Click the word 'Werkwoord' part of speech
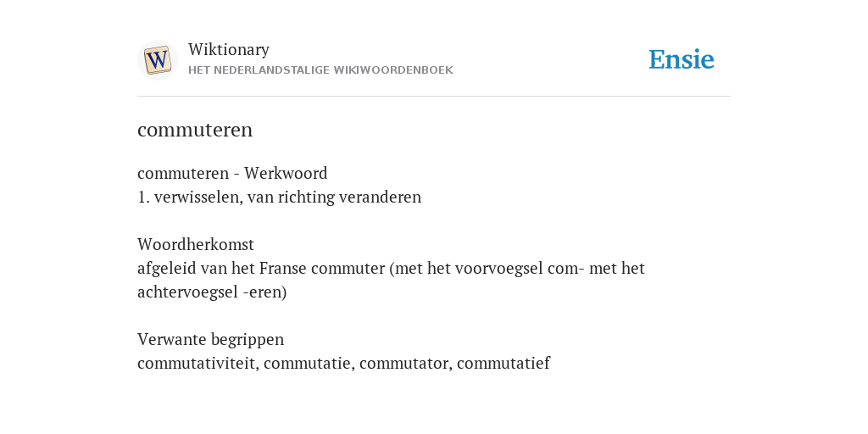This screenshot has width=868, height=434. (x=286, y=173)
